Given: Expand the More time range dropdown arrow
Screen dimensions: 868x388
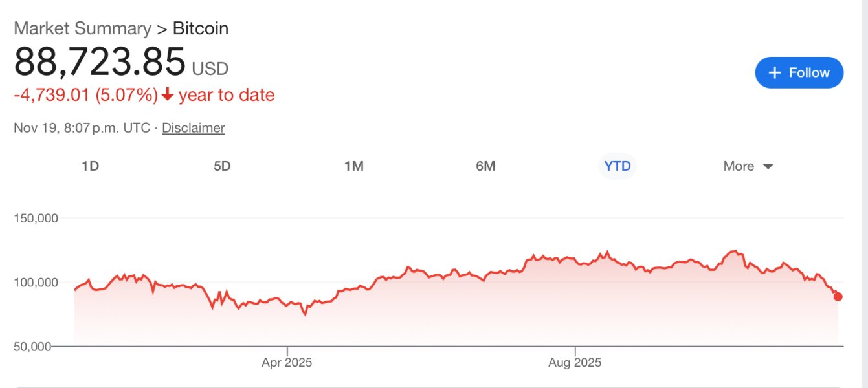Looking at the screenshot, I should coord(768,167).
